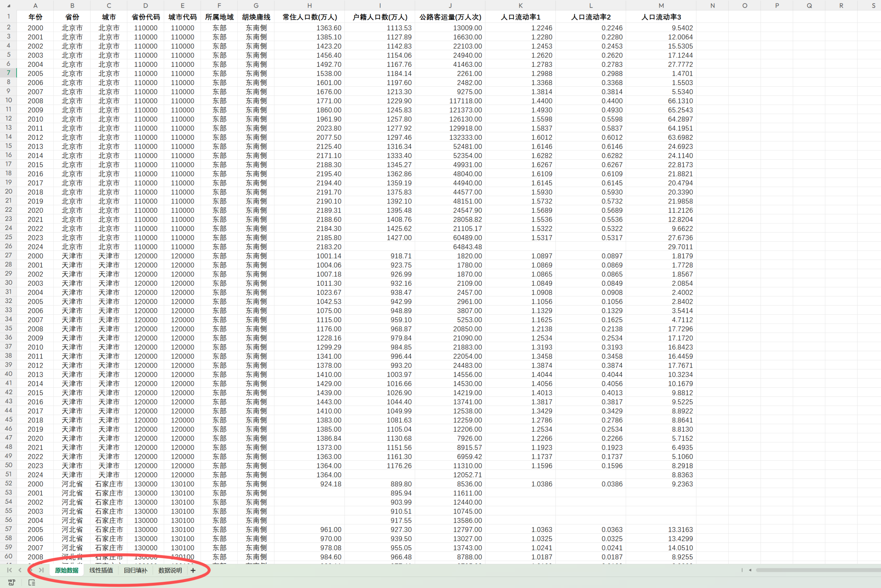
Task: Jump to last sheet navigation arrow
Action: [x=41, y=570]
